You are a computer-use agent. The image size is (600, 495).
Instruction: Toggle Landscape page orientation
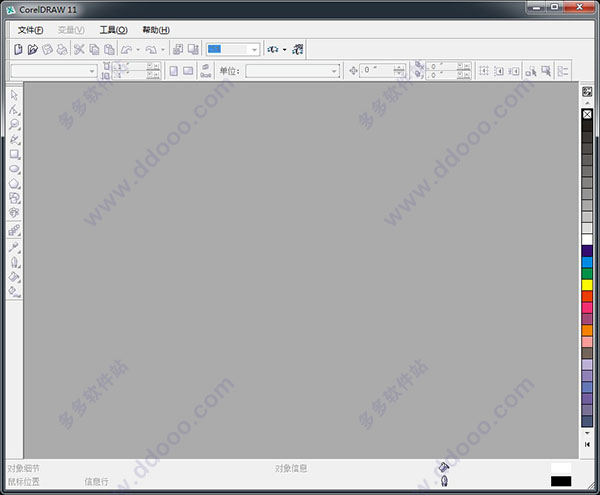(188, 71)
